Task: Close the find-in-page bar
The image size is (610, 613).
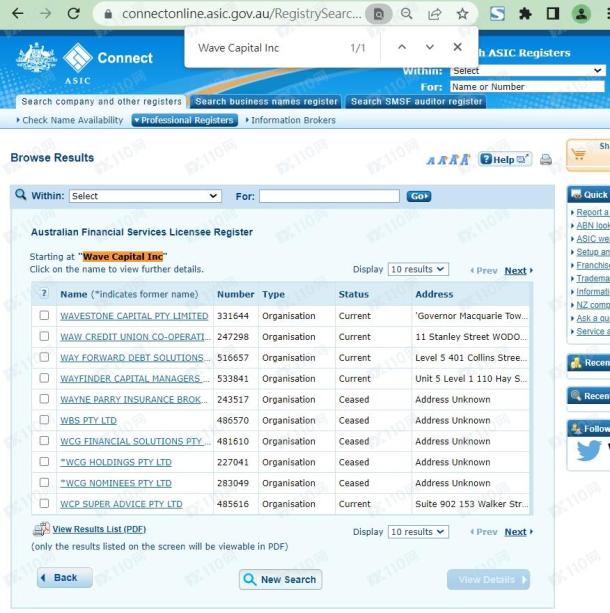Action: click(x=458, y=47)
